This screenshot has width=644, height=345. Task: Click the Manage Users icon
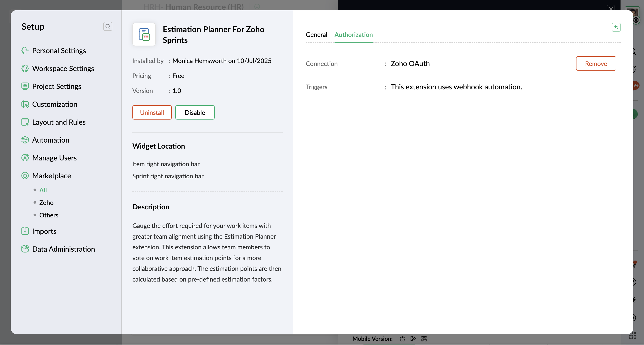point(25,158)
